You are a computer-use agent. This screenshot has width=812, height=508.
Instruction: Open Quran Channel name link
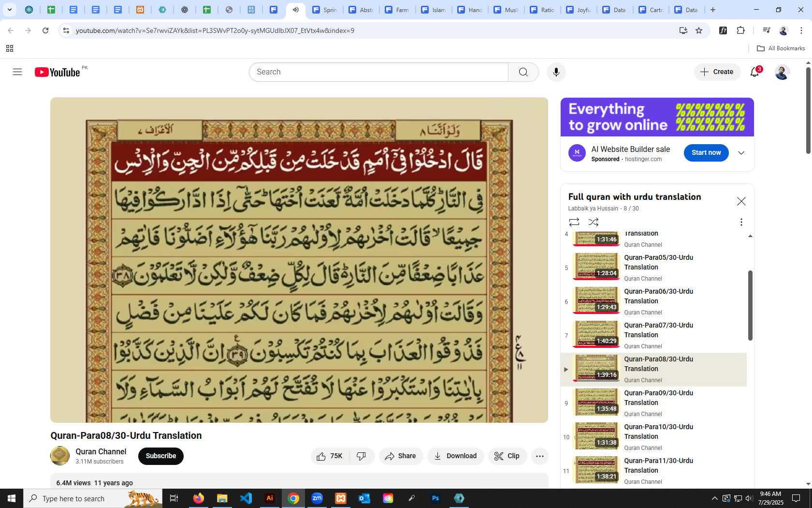coord(101,452)
